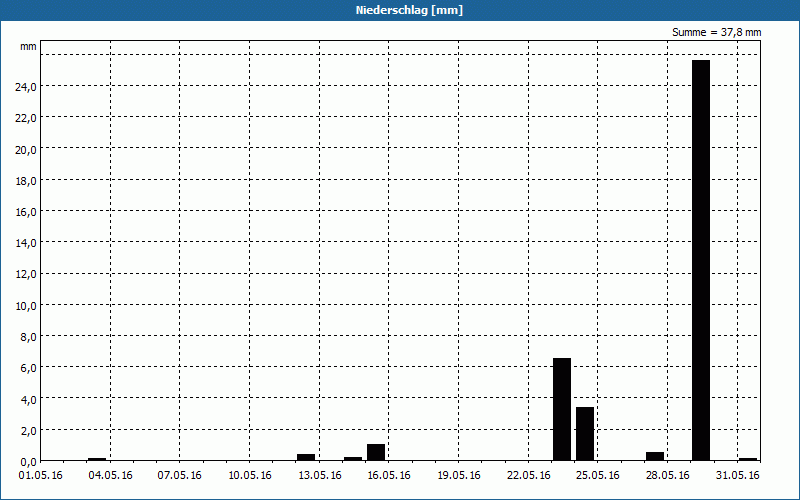
Task: Click the 18,0 y-axis value
Action: (26, 181)
